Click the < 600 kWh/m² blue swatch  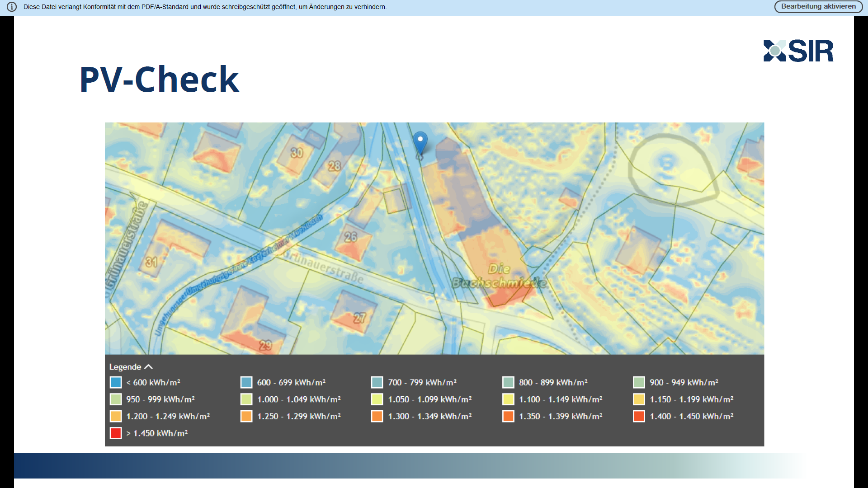point(116,383)
